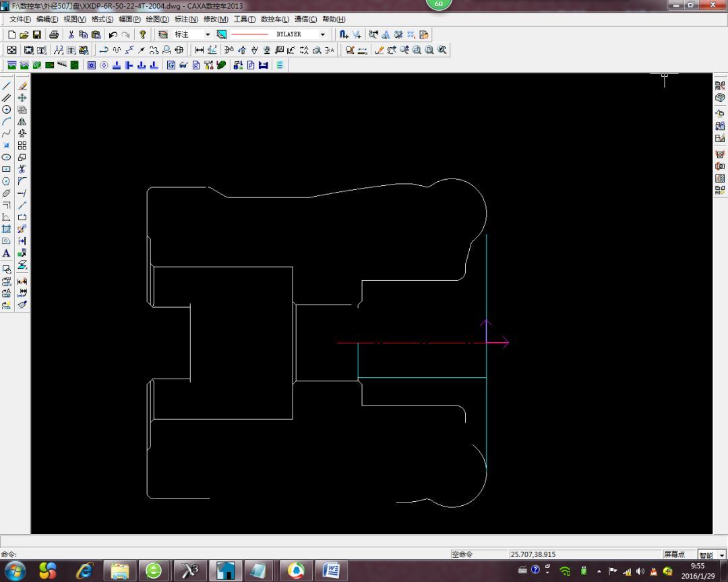This screenshot has width=728, height=582.
Task: Open the 文件(F) menu
Action: (20, 20)
